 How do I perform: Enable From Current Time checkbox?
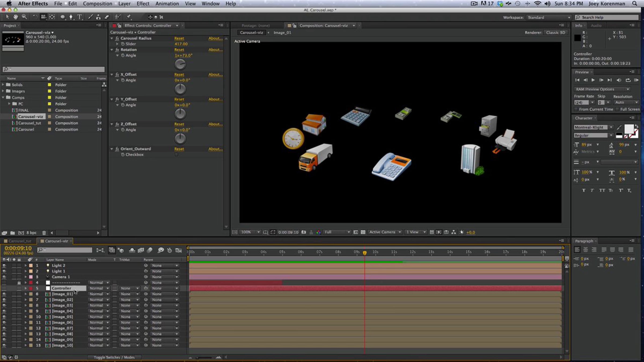(576, 109)
